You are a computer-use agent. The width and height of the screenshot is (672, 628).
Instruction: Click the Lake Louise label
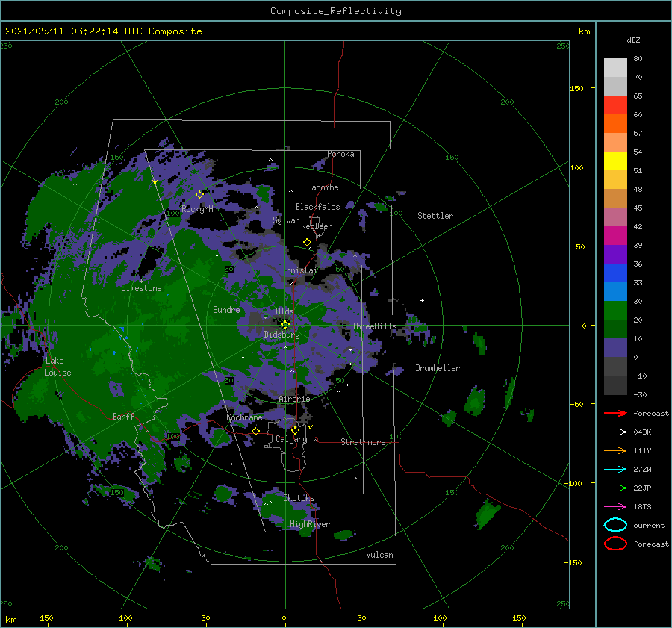coord(57,367)
